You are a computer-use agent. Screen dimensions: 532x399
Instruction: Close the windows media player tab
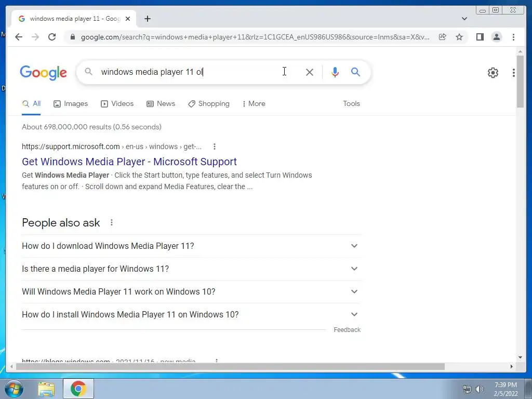[x=128, y=19]
